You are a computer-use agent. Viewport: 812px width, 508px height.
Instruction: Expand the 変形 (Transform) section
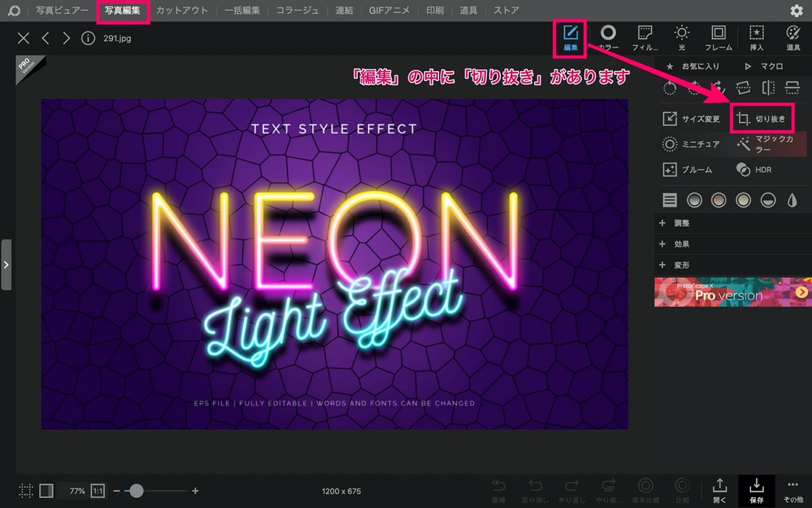[733, 265]
